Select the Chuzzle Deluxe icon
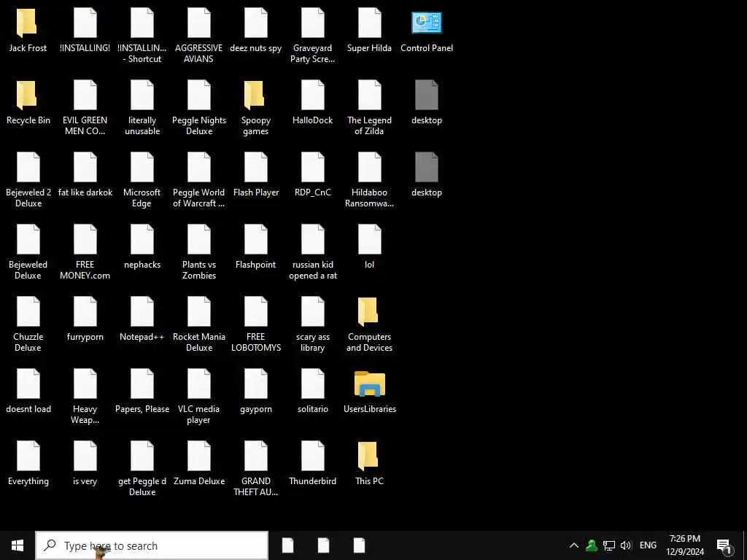747x560 pixels. (x=28, y=311)
